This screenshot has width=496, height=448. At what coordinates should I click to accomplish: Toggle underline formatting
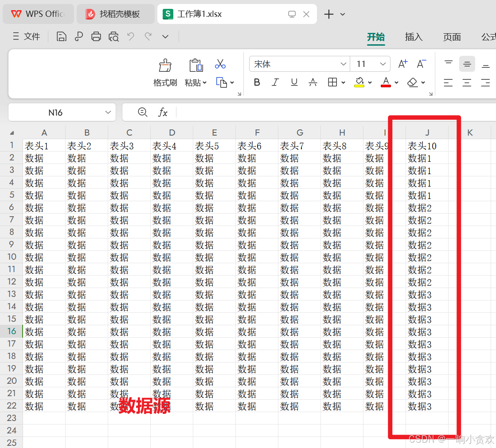coord(294,82)
